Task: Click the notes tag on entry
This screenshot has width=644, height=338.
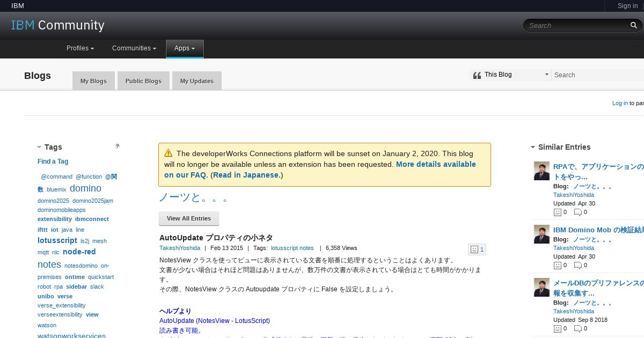Action: (306, 248)
